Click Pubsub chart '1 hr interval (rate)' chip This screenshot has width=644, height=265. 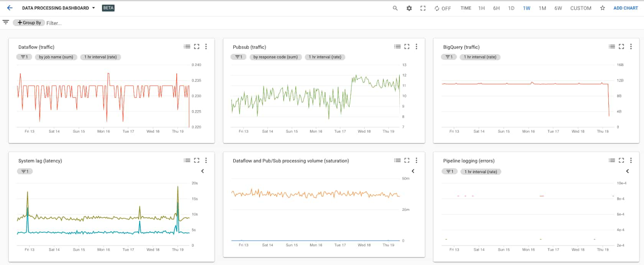tap(325, 57)
